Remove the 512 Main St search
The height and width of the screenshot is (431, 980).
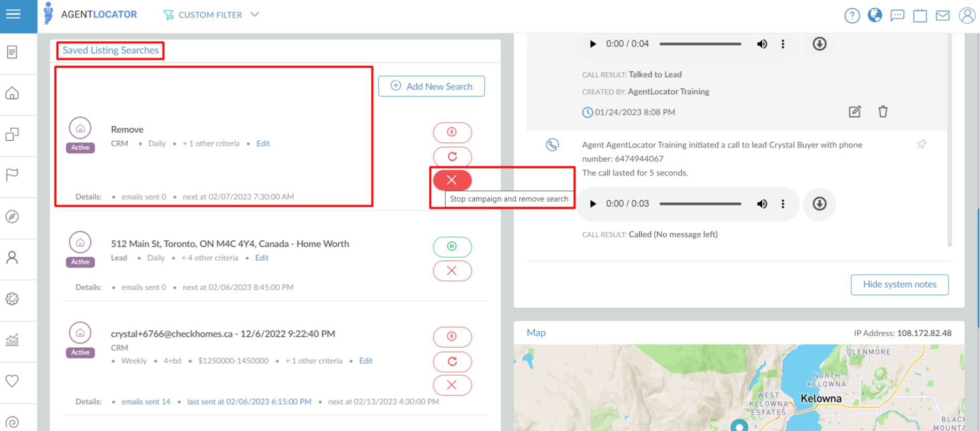(452, 271)
